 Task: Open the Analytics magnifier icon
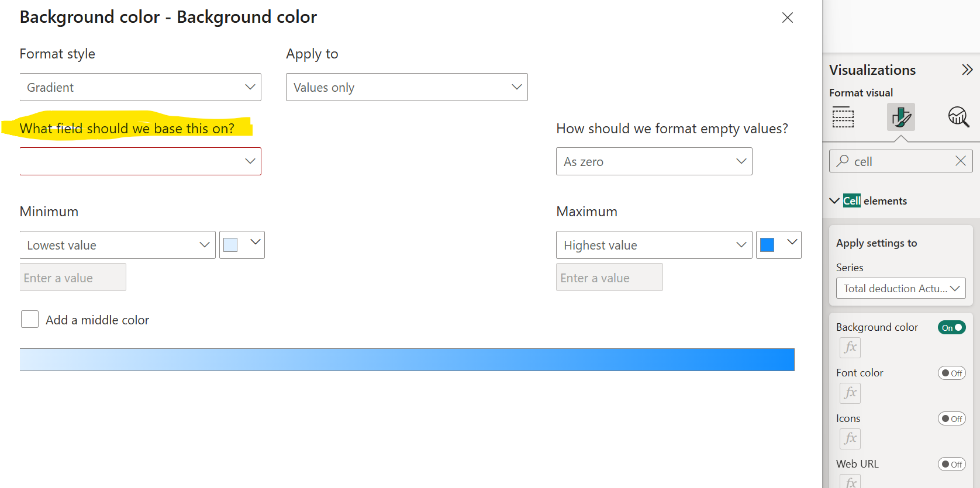[x=958, y=117]
